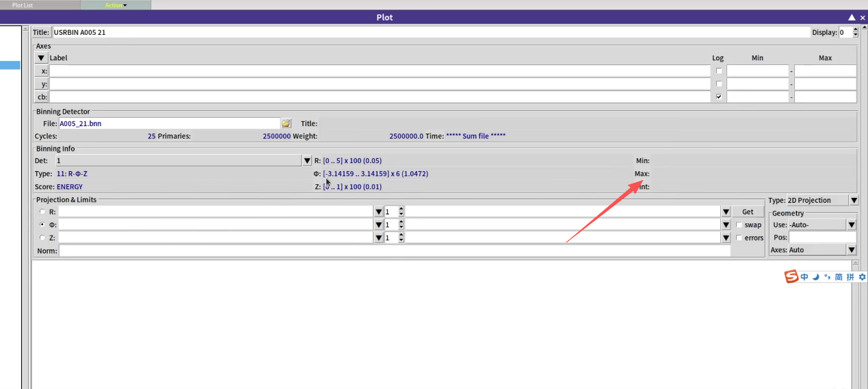
Task: Toggle the IME punctuation mode icon
Action: point(827,277)
